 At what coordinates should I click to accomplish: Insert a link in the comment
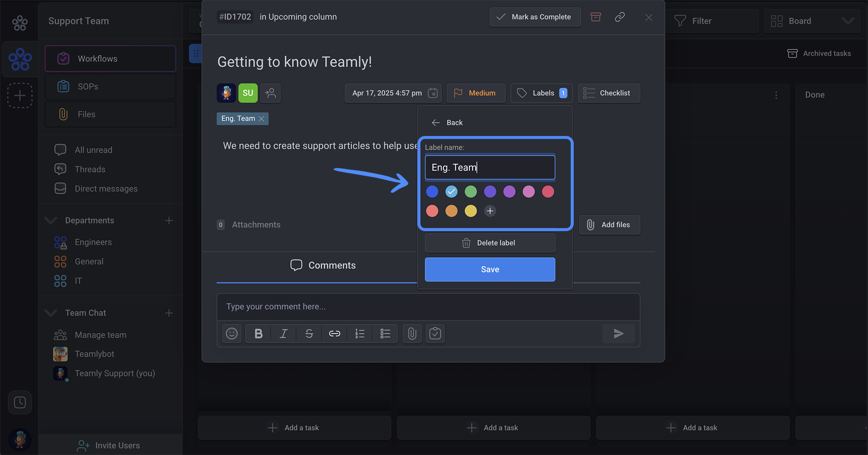tap(334, 334)
